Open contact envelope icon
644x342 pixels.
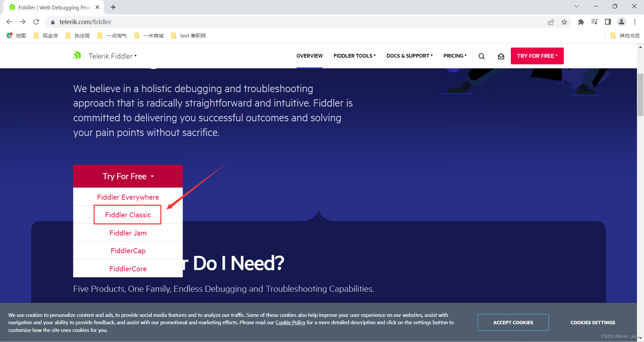point(501,56)
